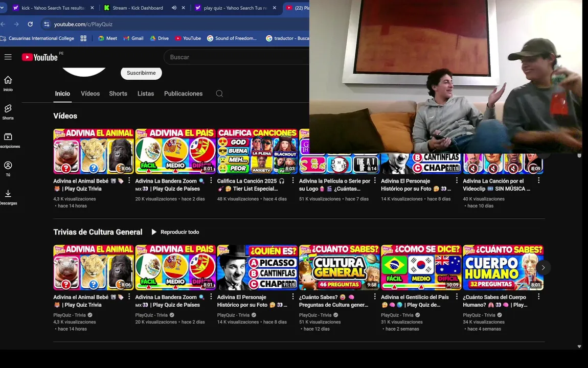Go forward in browser history
Viewport: 588px width, 368px height.
coord(16,24)
